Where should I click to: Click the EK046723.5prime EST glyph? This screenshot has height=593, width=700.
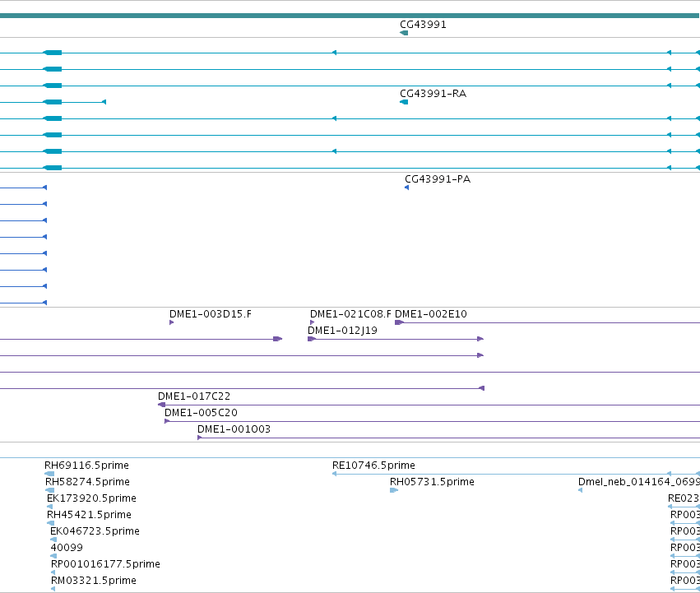tap(53, 540)
